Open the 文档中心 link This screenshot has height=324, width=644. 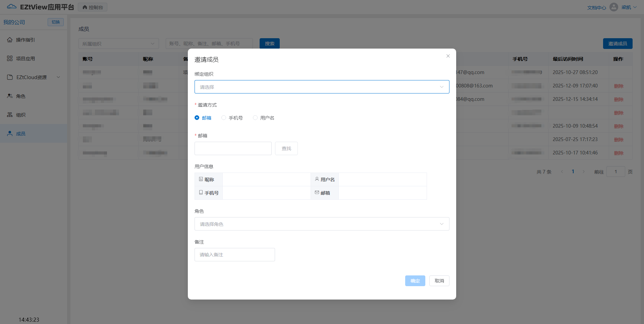tap(596, 7)
